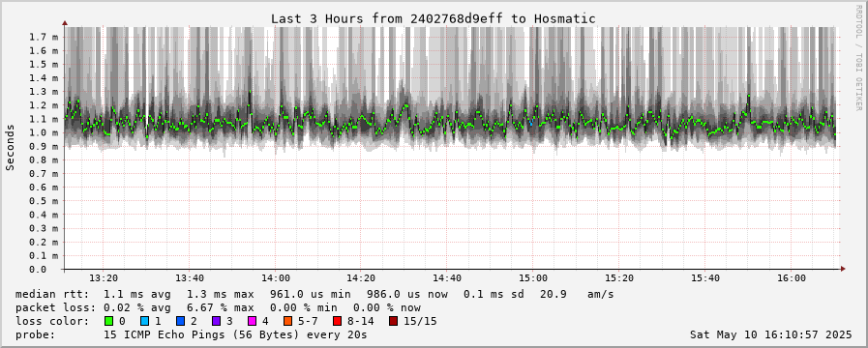
Task: Click the Sat May 10 timestamp text
Action: [770, 334]
